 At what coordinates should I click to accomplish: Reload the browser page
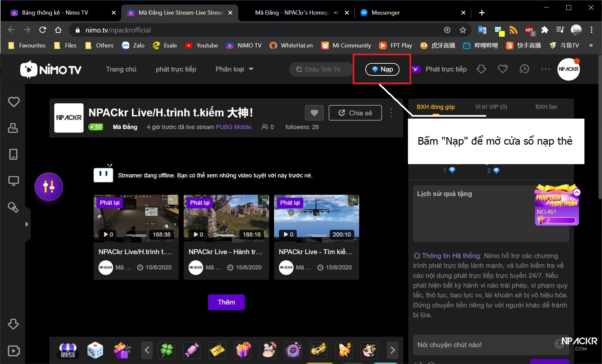(x=43, y=30)
